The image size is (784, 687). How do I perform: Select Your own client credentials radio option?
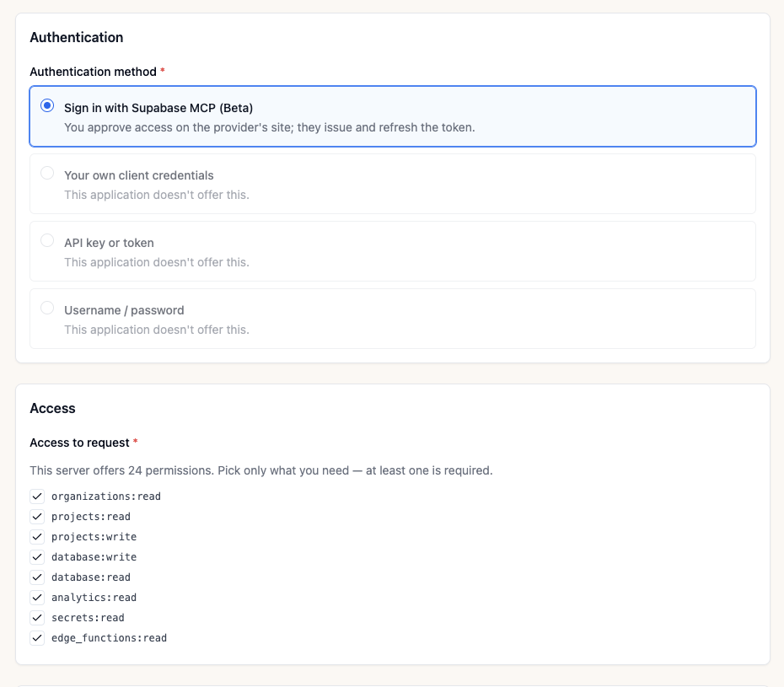[x=47, y=173]
